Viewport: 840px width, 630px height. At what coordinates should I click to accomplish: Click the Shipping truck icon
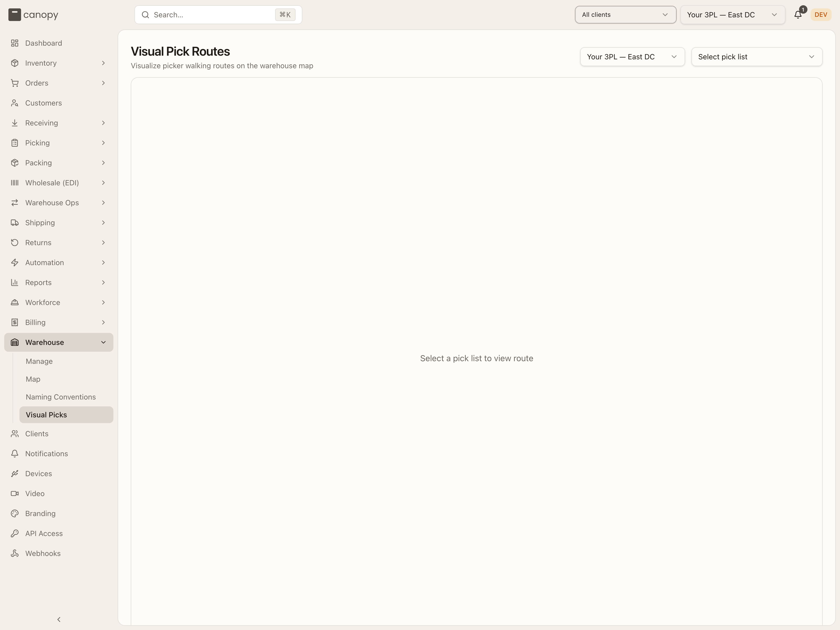pos(14,223)
